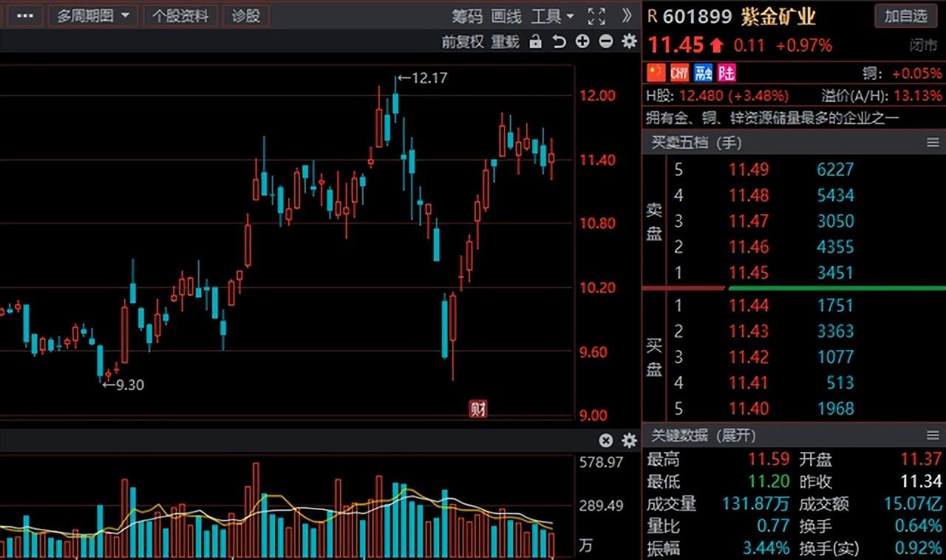
Task: Open H股 12.480 quote link
Action: click(x=718, y=96)
